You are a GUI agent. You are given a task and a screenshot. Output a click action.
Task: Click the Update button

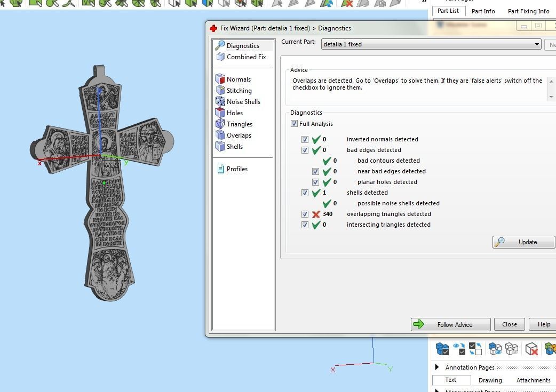[523, 242]
